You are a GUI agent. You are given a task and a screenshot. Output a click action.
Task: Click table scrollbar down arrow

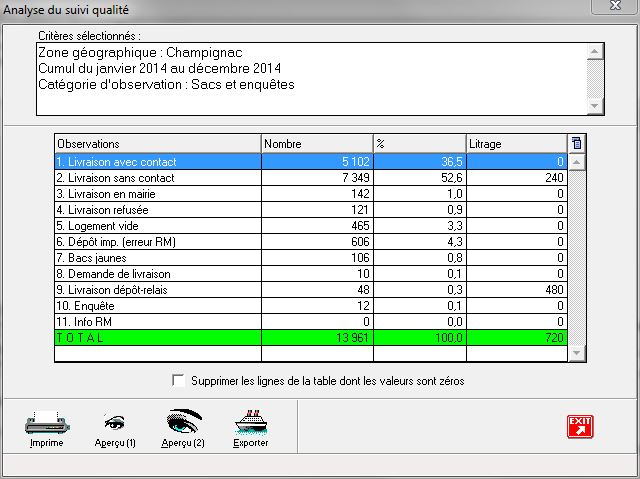(576, 352)
